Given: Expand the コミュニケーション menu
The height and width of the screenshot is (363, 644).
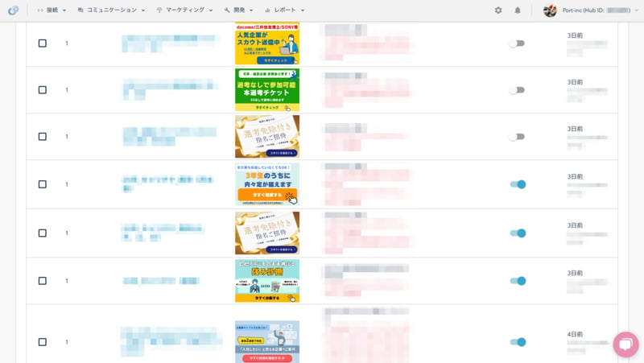Looking at the screenshot, I should pos(111,10).
